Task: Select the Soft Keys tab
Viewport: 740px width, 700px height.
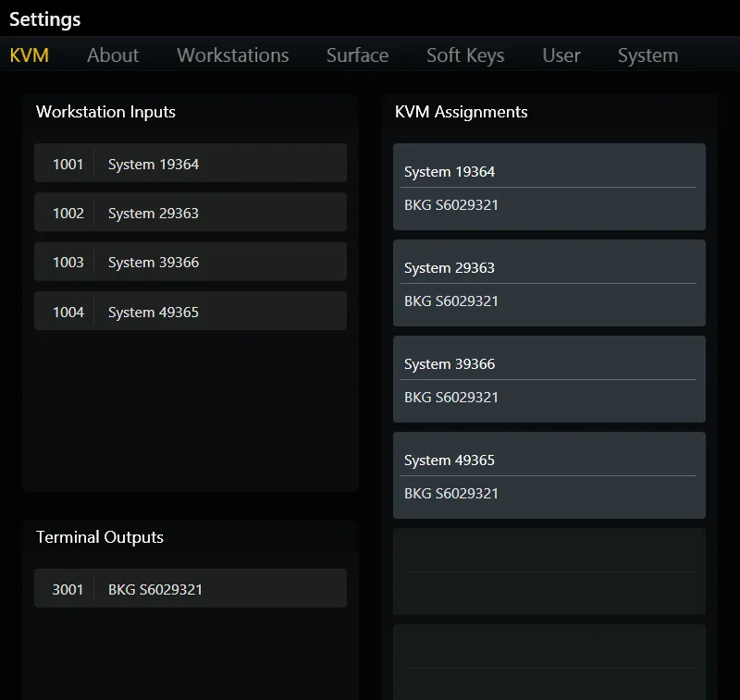Action: pyautogui.click(x=465, y=55)
